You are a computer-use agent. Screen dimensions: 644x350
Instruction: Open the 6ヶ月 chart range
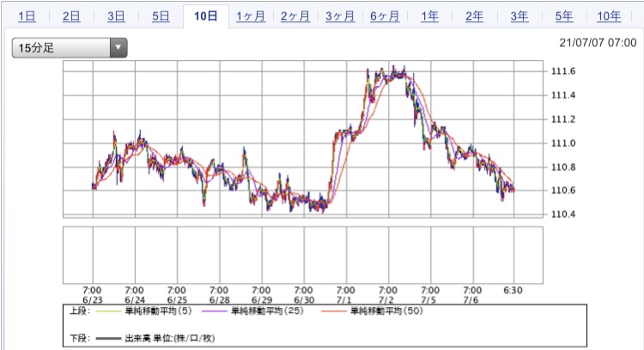[385, 16]
